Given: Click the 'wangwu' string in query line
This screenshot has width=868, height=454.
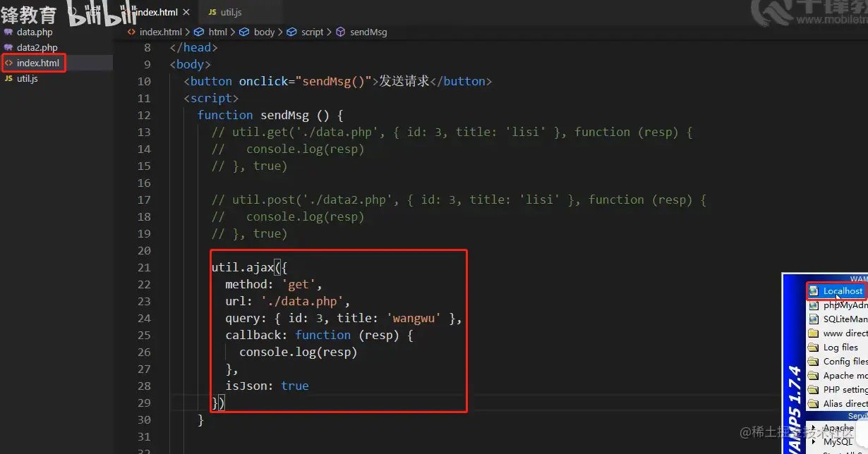Looking at the screenshot, I should [x=413, y=319].
